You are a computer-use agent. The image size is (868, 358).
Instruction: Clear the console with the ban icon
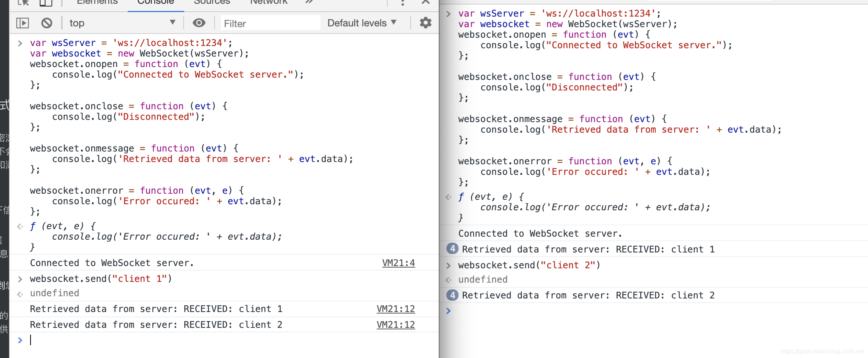[x=47, y=23]
